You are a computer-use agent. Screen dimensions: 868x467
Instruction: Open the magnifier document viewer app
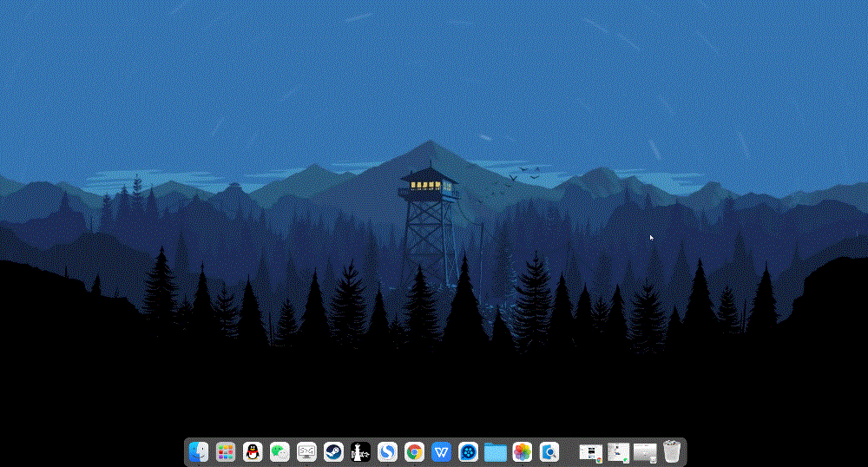click(x=549, y=452)
